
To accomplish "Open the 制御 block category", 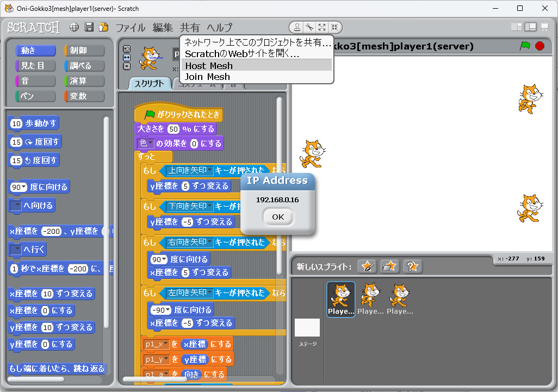I will click(x=84, y=51).
